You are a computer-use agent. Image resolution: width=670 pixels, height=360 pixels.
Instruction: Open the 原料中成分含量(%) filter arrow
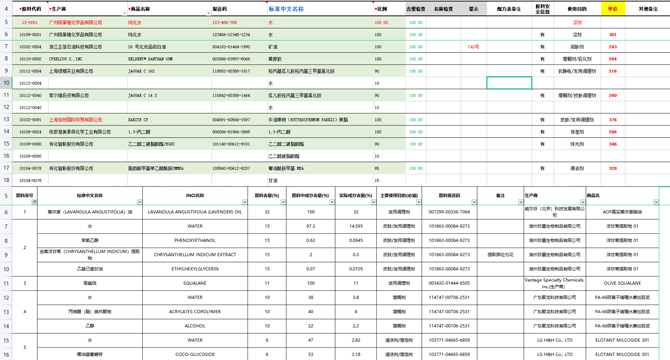point(332,202)
